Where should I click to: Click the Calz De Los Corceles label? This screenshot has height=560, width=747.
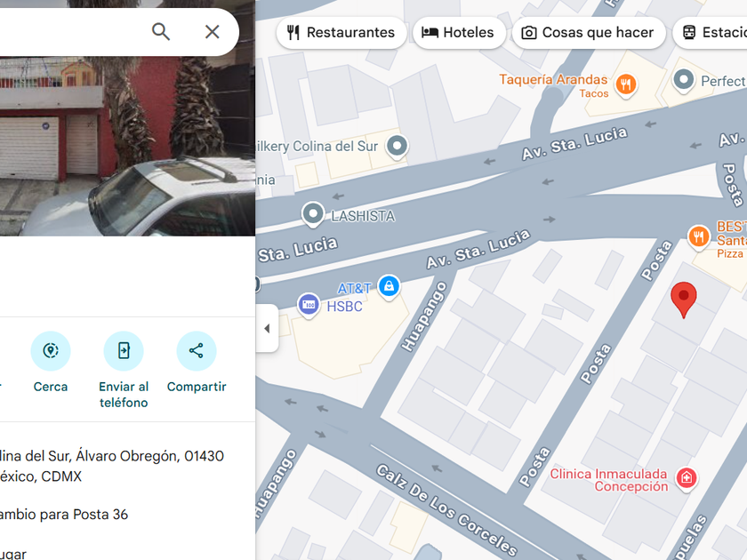(x=446, y=510)
